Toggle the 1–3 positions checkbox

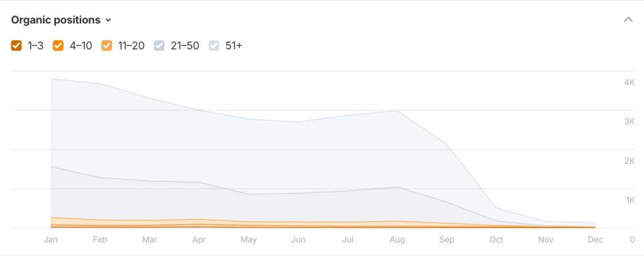(x=16, y=45)
